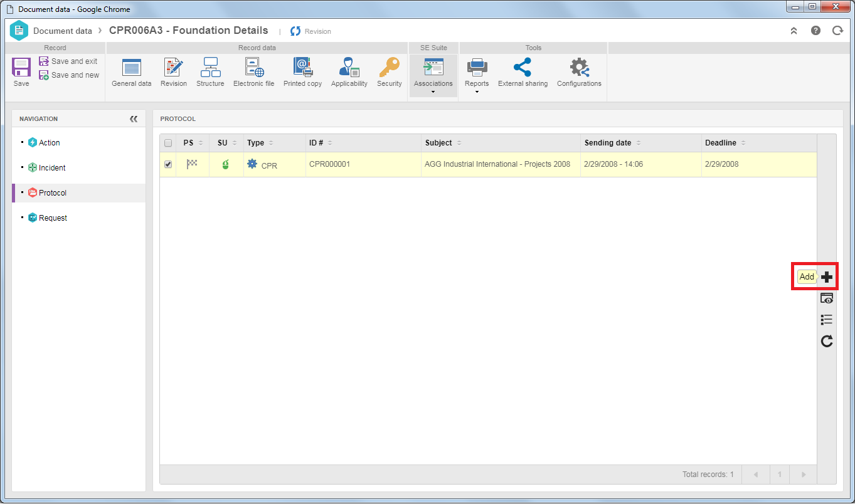Click the Save floppy disk icon
This screenshot has height=504, width=855.
[x=21, y=68]
